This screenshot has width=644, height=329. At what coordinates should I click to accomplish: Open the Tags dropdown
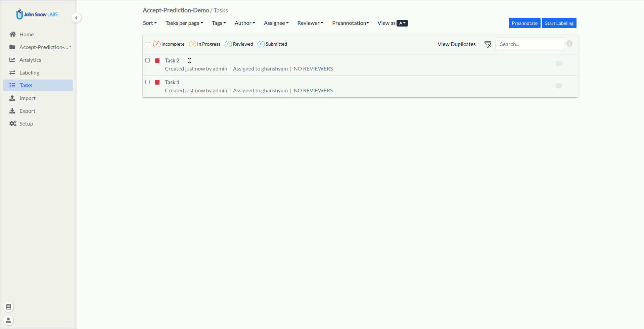(x=219, y=23)
